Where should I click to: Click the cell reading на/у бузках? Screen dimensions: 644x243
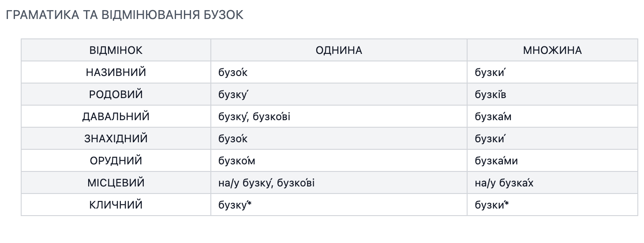[x=504, y=183]
